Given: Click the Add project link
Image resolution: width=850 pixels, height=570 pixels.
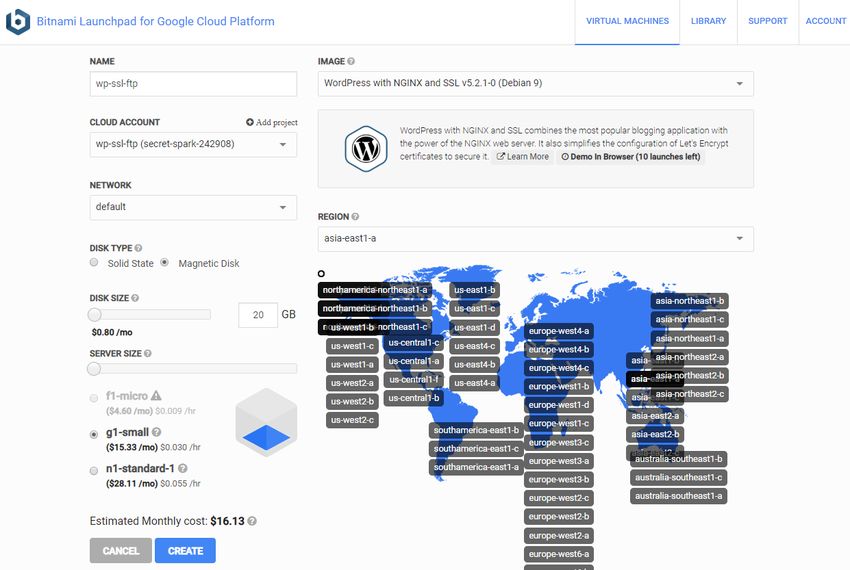Looking at the screenshot, I should 272,122.
